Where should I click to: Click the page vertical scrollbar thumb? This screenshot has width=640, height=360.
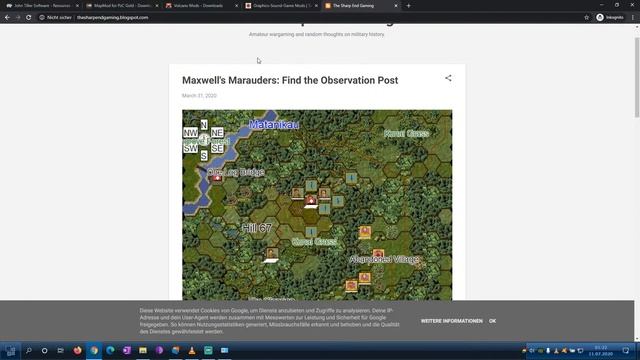[637, 78]
